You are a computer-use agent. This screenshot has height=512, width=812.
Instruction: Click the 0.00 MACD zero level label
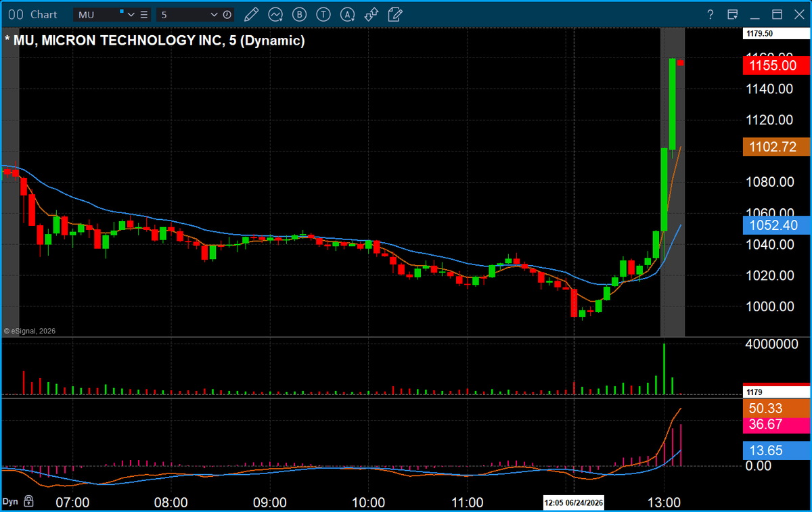pyautogui.click(x=760, y=465)
